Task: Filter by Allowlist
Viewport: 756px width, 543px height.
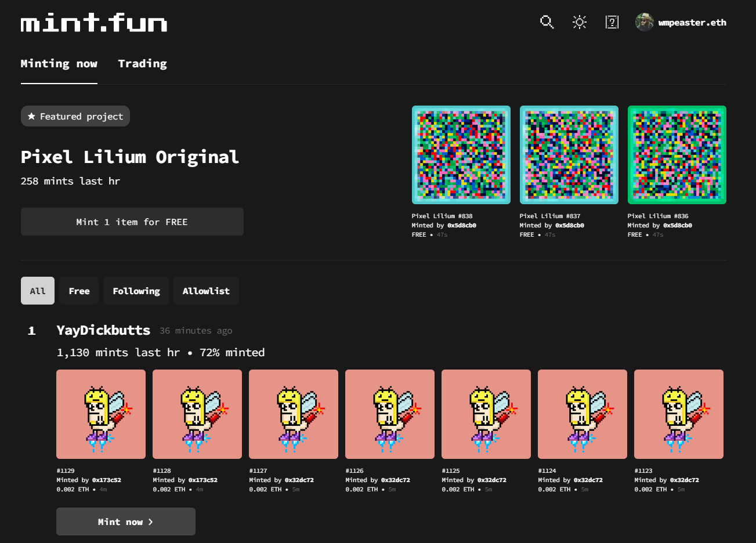Action: 206,291
